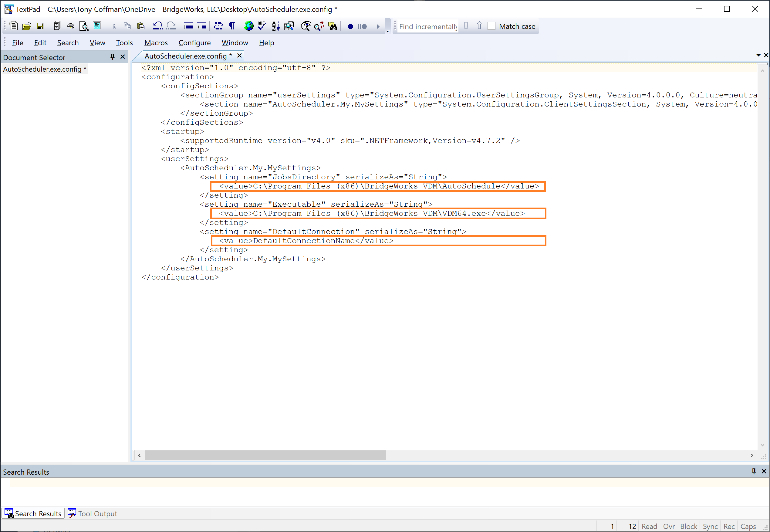Open the View menu
The width and height of the screenshot is (770, 532).
tap(97, 43)
